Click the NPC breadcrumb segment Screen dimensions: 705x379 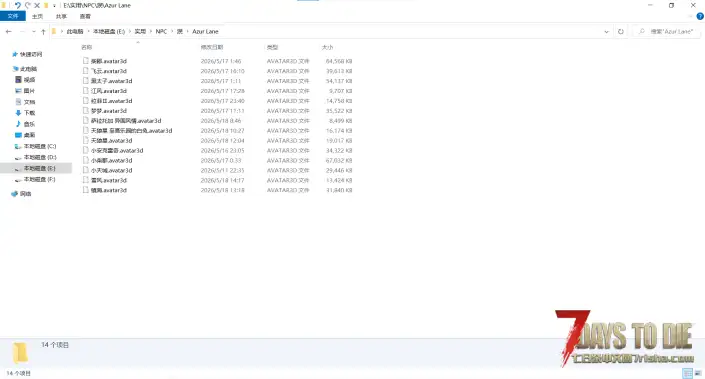pyautogui.click(x=161, y=31)
